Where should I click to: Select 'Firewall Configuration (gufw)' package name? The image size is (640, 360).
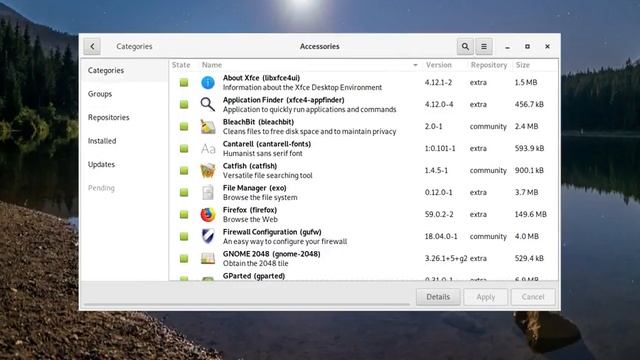[272, 232]
